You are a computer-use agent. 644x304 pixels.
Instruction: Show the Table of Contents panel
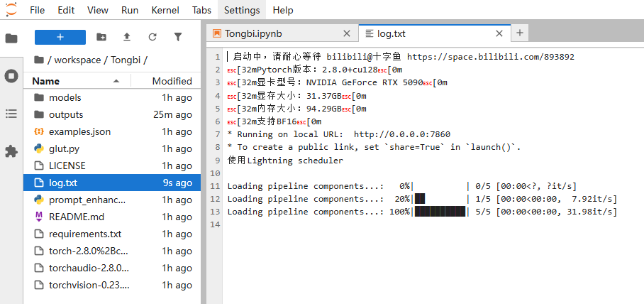click(11, 114)
